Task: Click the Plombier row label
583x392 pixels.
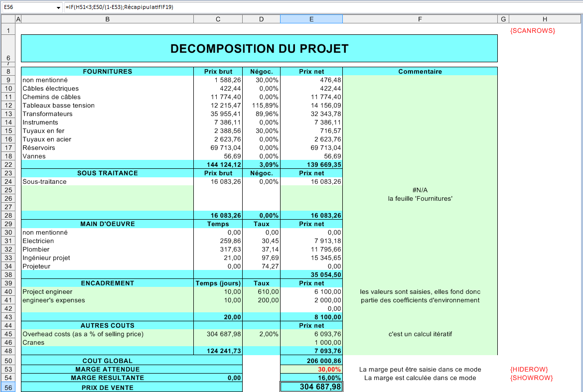Action: [x=36, y=250]
